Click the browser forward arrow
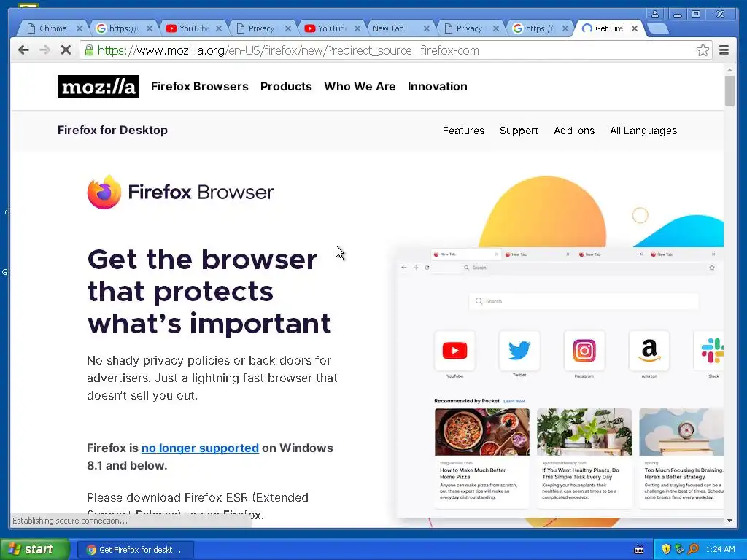The width and height of the screenshot is (747, 560). pos(44,50)
